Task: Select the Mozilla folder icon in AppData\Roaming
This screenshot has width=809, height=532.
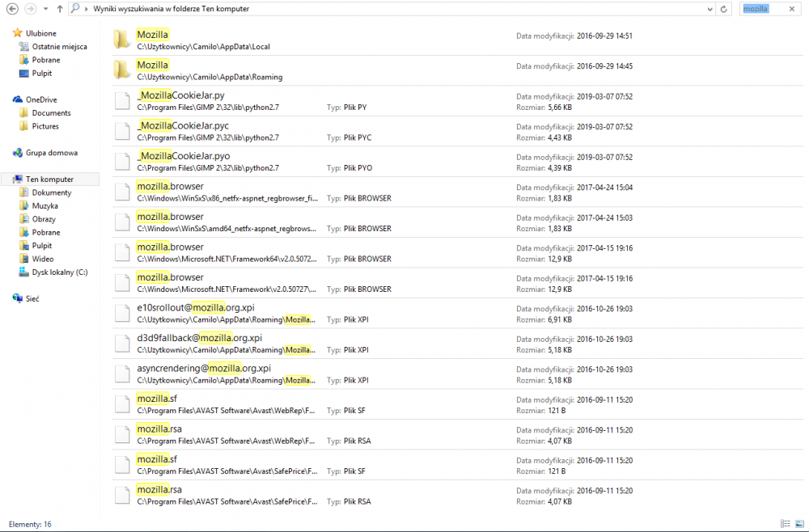Action: tap(122, 70)
